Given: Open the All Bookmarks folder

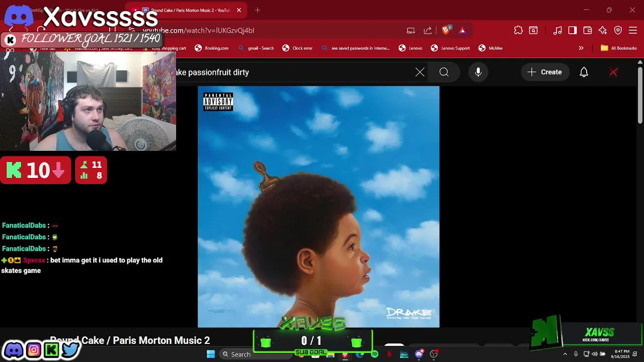Looking at the screenshot, I should click(619, 48).
